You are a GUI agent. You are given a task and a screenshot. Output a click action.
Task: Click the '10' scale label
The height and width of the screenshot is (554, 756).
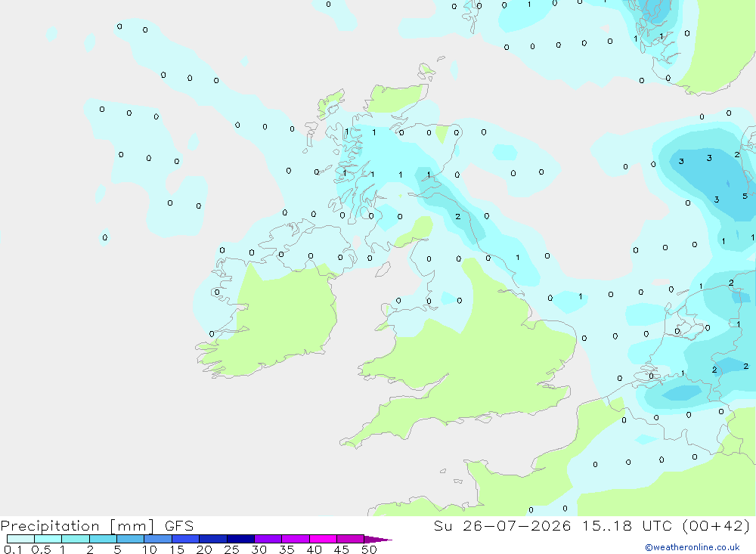click(150, 549)
